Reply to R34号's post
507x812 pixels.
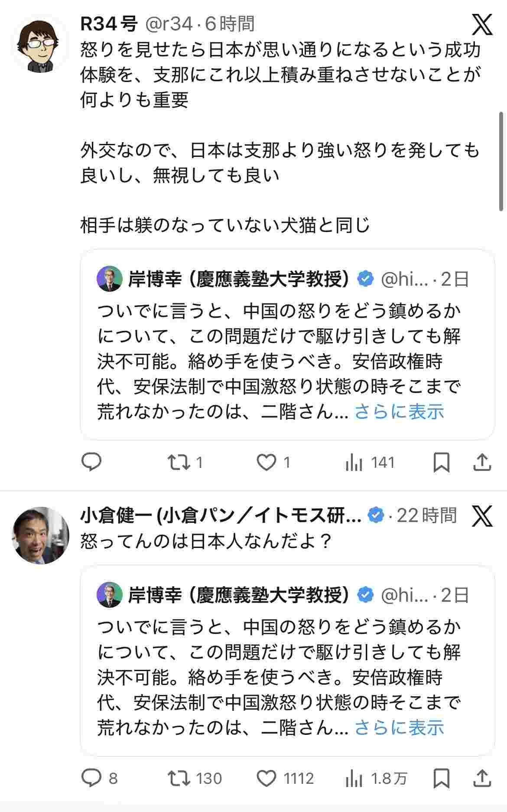[x=91, y=462]
